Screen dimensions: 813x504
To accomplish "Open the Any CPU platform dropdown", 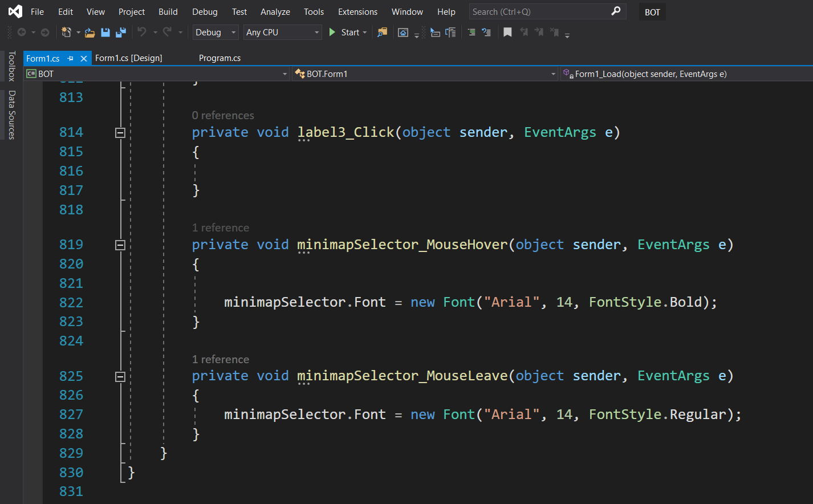I will (283, 32).
